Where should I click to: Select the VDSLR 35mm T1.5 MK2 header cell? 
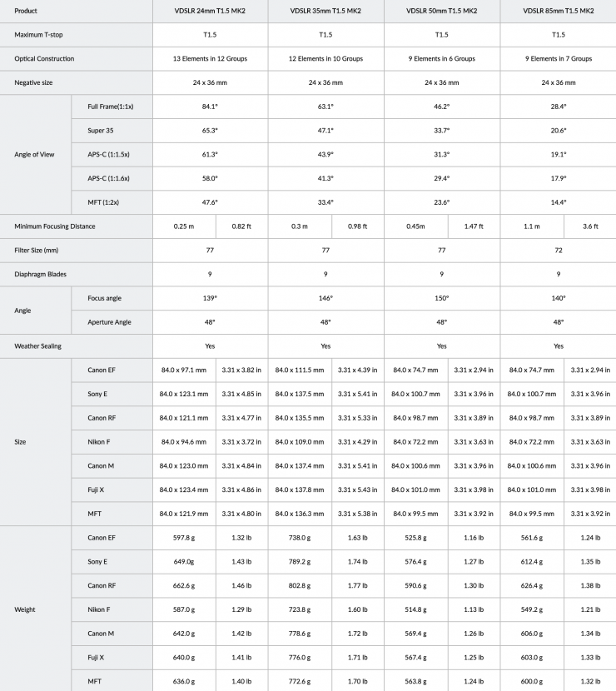coord(325,11)
